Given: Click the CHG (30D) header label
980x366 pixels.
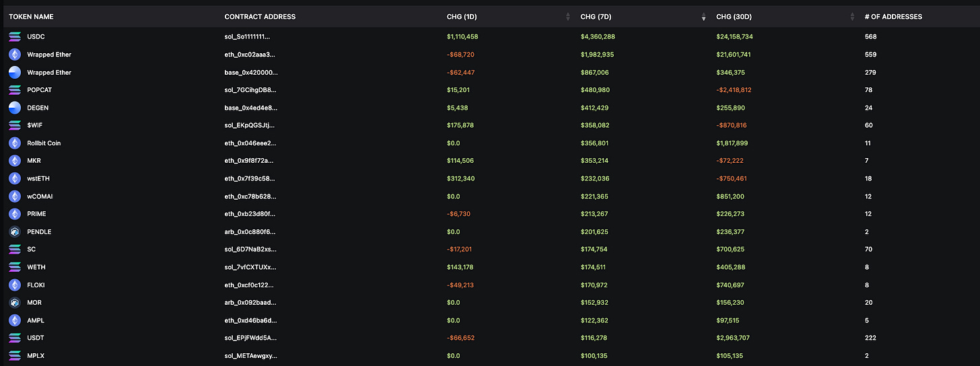Looking at the screenshot, I should pyautogui.click(x=733, y=17).
